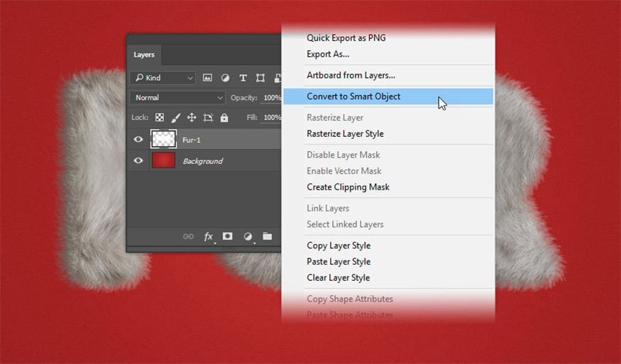Click the Background layer name
This screenshot has height=364, width=621.
(x=203, y=161)
